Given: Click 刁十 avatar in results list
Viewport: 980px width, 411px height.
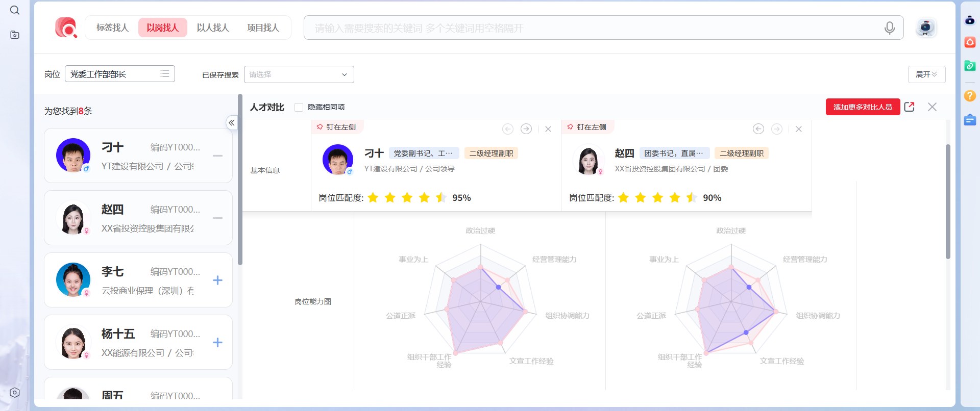Looking at the screenshot, I should 73,155.
